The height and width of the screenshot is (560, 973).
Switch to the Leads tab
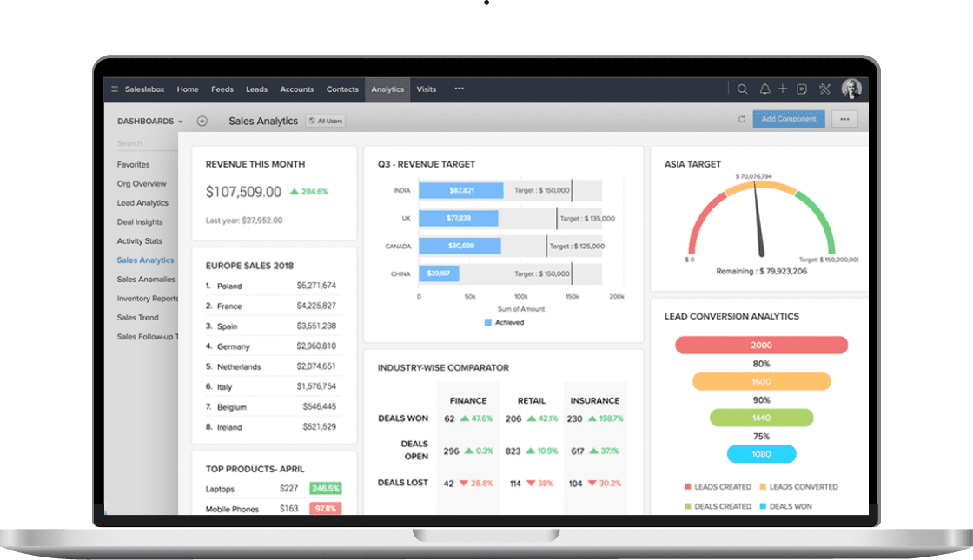pyautogui.click(x=256, y=89)
